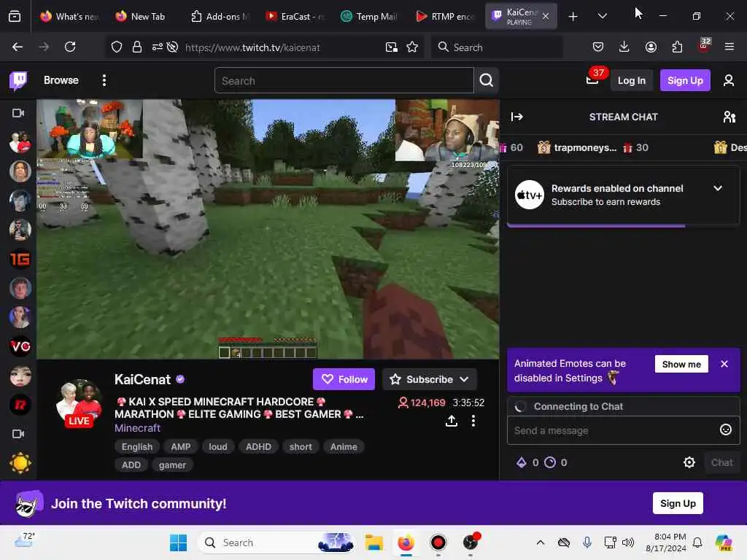Close the KaiCenat tab

point(546,16)
